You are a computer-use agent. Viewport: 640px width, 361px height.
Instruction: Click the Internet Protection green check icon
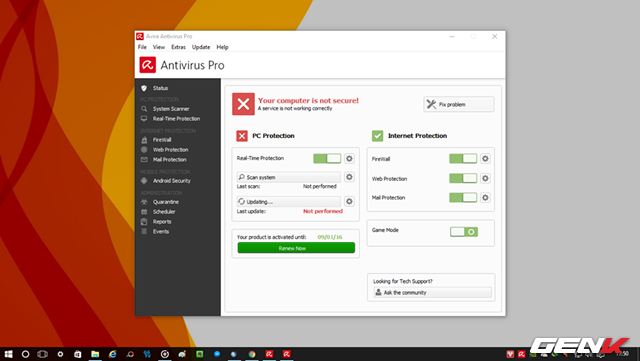click(378, 136)
